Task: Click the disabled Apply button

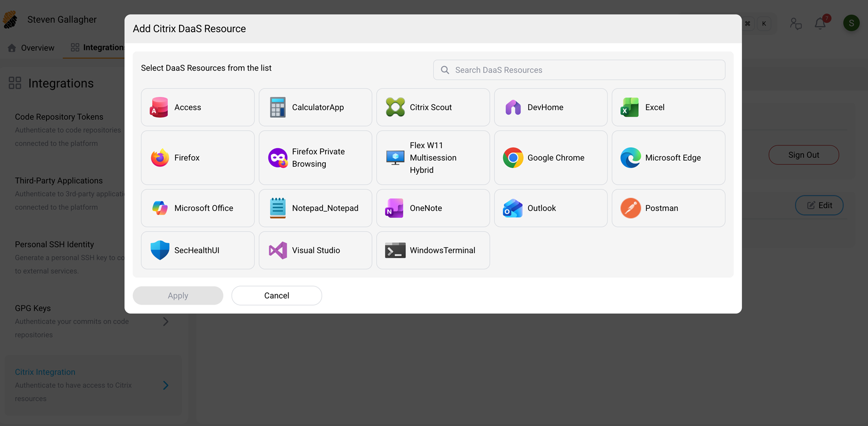Action: pyautogui.click(x=178, y=296)
